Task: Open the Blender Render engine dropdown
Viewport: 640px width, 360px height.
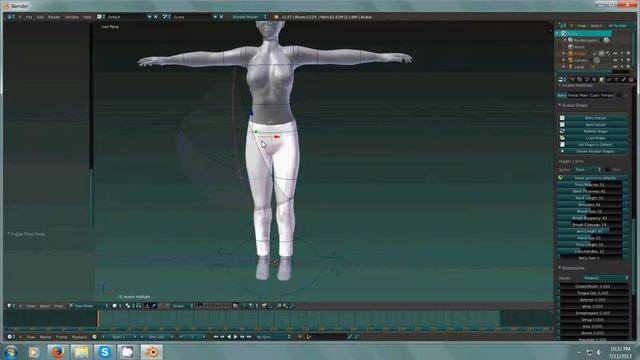Action: [x=249, y=17]
